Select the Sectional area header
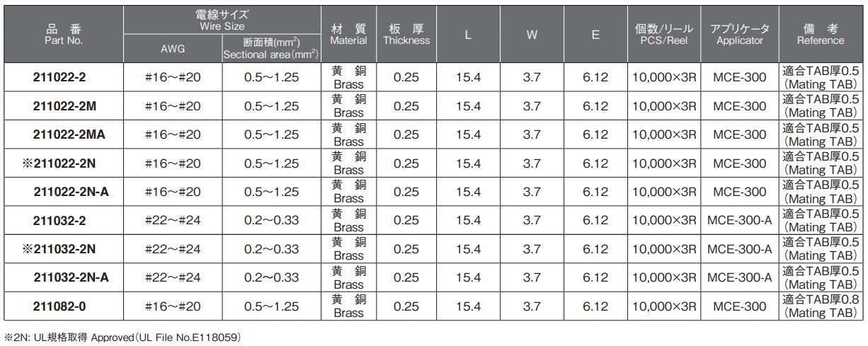Viewport: 868px width, 346px height. coord(270,49)
